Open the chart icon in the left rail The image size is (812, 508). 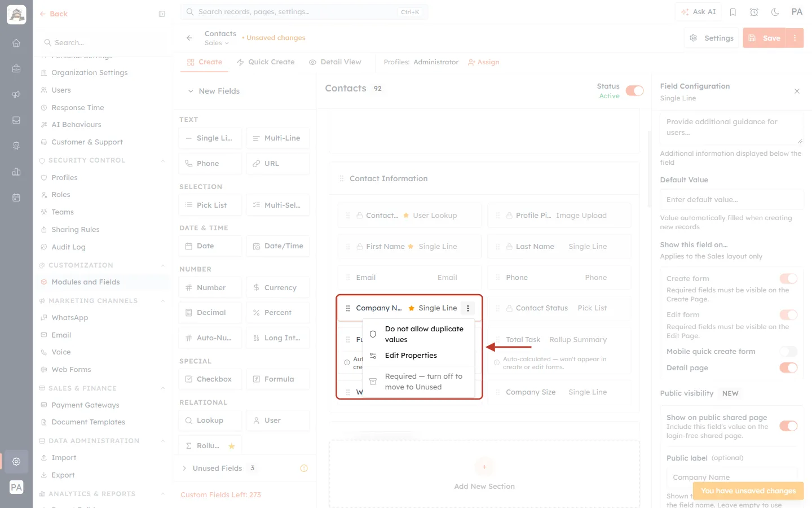tap(16, 172)
